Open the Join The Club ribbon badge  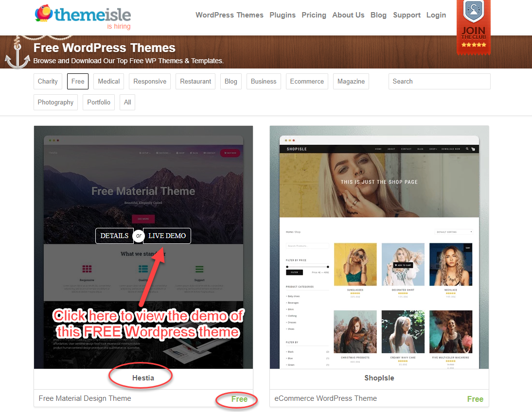474,27
